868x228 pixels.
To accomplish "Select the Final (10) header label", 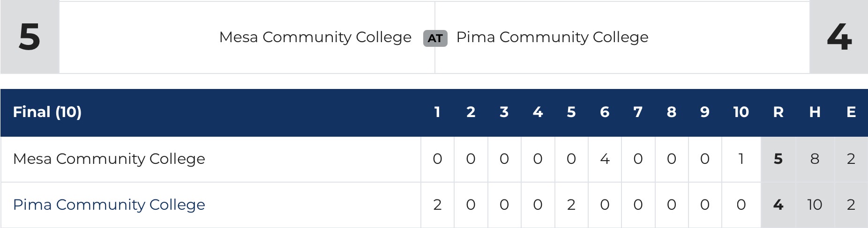I will pyautogui.click(x=47, y=112).
